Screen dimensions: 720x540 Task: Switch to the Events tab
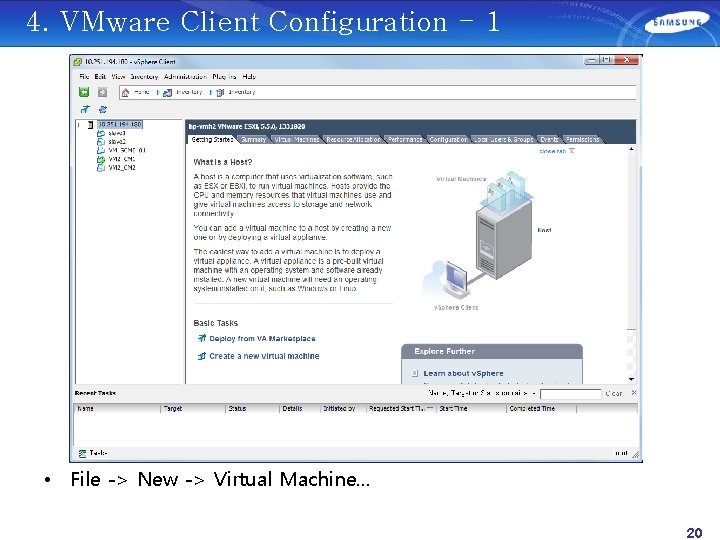coord(549,139)
